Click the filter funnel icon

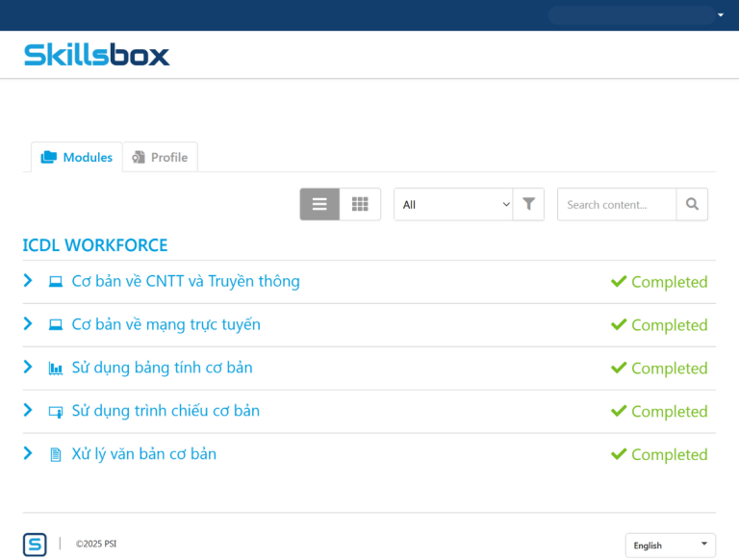click(528, 204)
